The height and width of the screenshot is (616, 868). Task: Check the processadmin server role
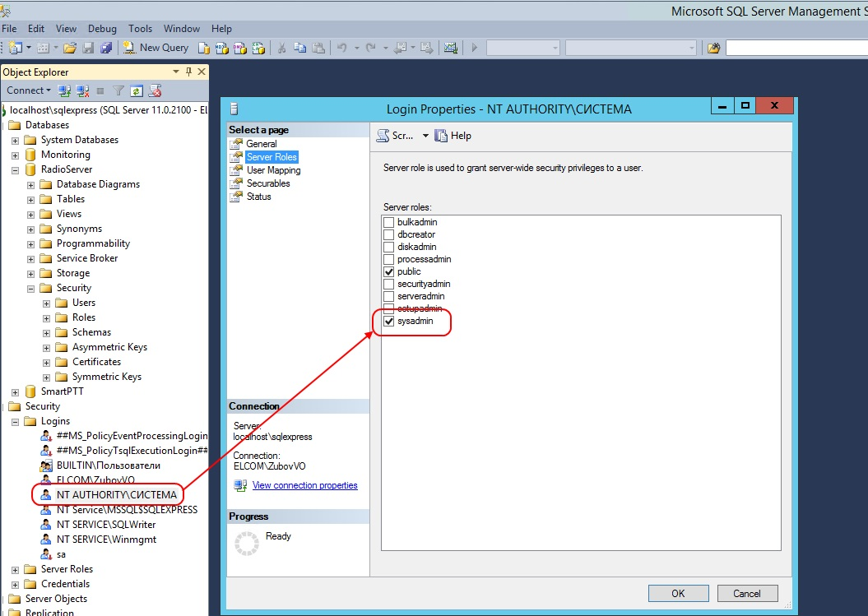[388, 260]
